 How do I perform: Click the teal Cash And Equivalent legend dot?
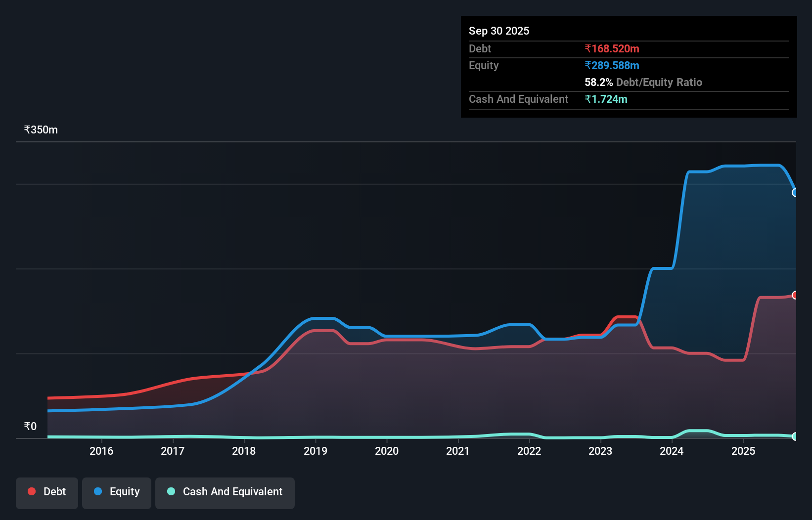click(170, 491)
